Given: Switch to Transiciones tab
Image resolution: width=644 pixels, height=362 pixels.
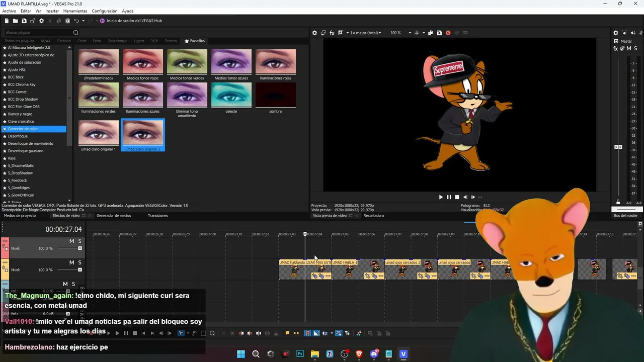Looking at the screenshot, I should pos(158,216).
